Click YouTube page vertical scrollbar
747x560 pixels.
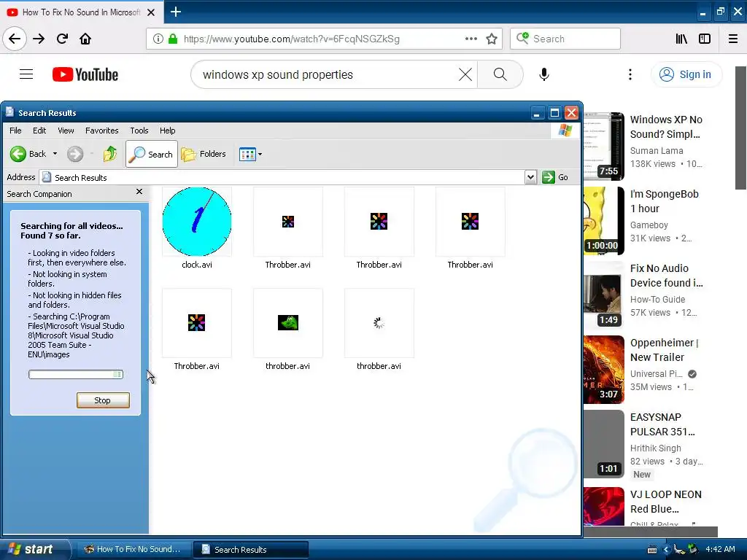(x=741, y=128)
